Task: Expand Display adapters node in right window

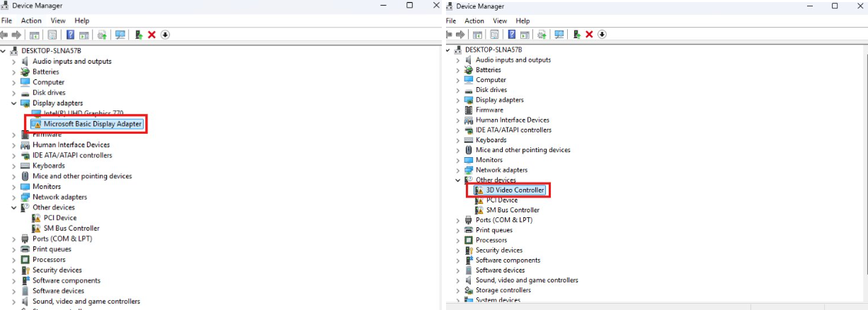Action: [x=457, y=100]
